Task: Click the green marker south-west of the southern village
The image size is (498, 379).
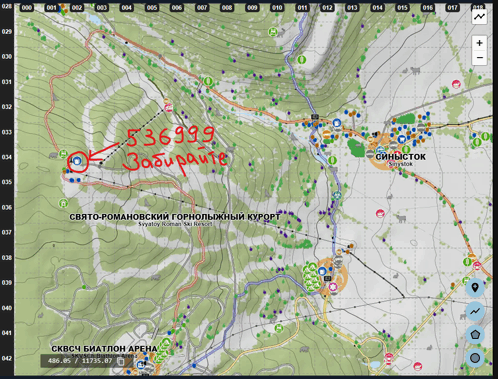Action: tap(279, 328)
